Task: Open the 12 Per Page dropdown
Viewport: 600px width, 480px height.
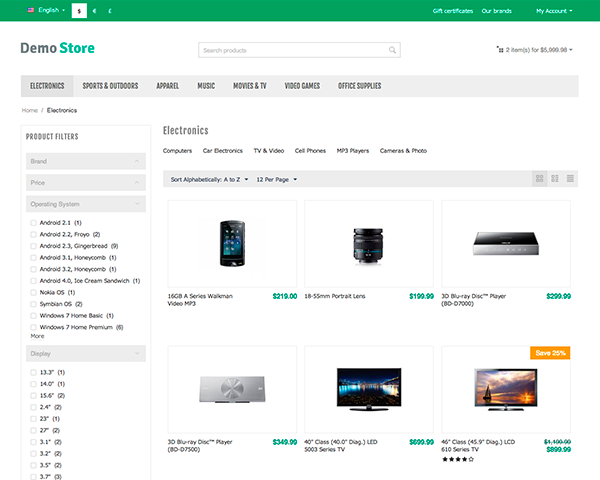Action: 276,180
